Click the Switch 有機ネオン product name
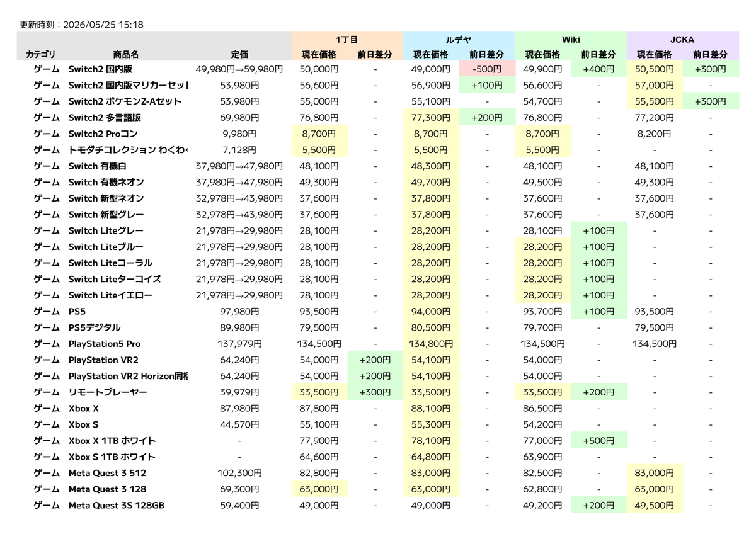756x534 pixels. pos(106,182)
